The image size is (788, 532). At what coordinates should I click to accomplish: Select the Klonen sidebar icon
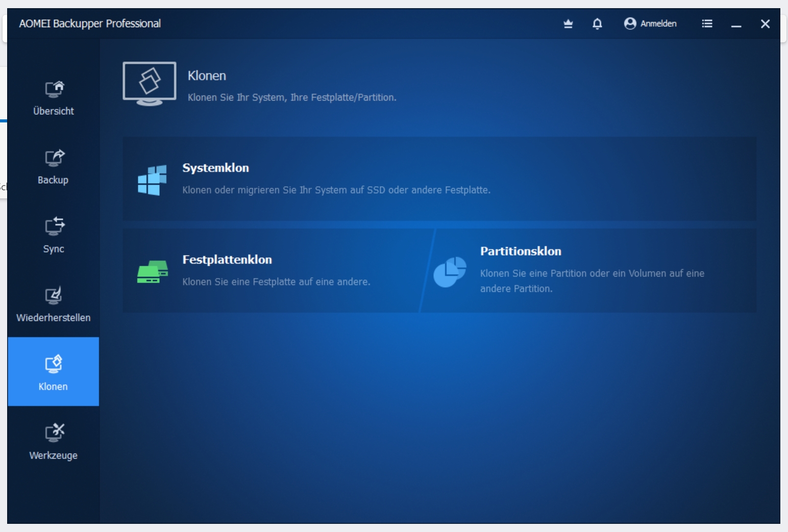[x=54, y=364]
